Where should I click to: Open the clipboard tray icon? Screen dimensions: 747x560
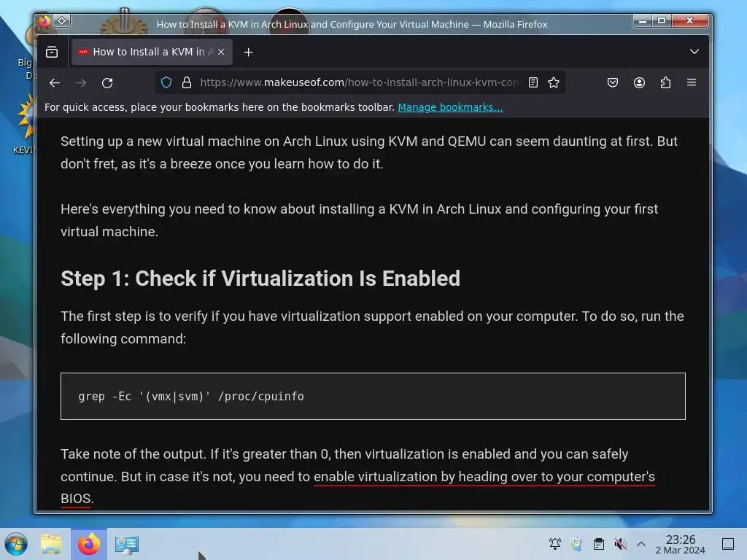pyautogui.click(x=598, y=544)
